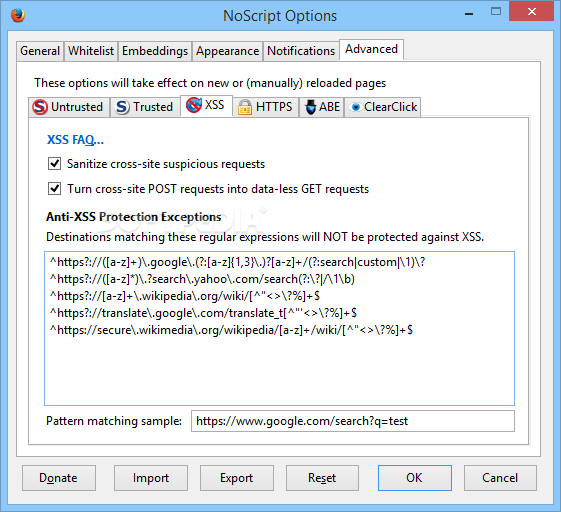Image resolution: width=561 pixels, height=512 pixels.
Task: Click the translate.google regex line
Action: click(203, 313)
